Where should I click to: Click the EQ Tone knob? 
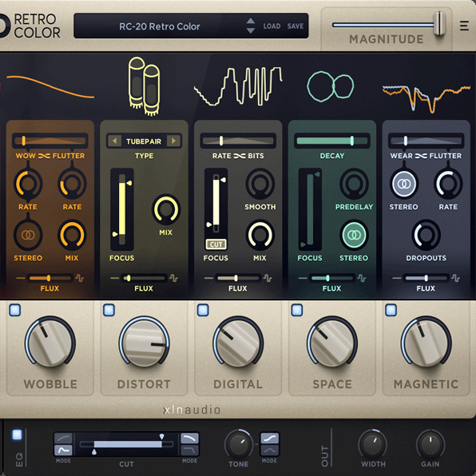tap(239, 444)
